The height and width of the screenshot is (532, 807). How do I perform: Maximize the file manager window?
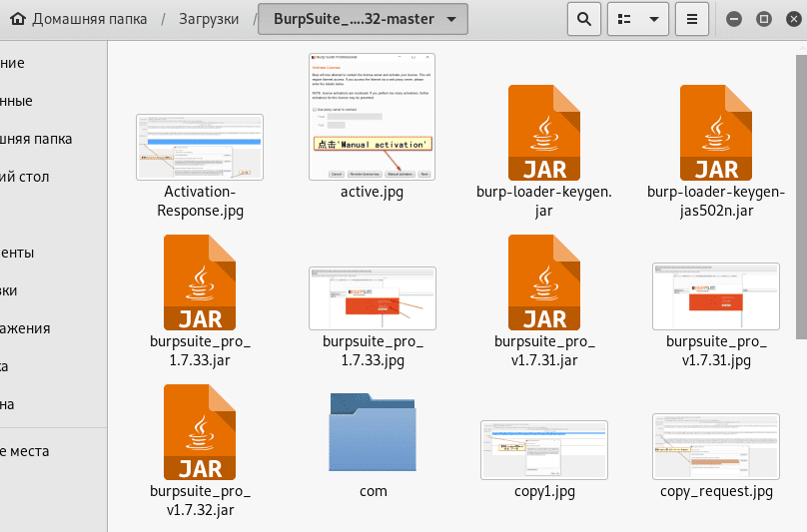tap(764, 19)
